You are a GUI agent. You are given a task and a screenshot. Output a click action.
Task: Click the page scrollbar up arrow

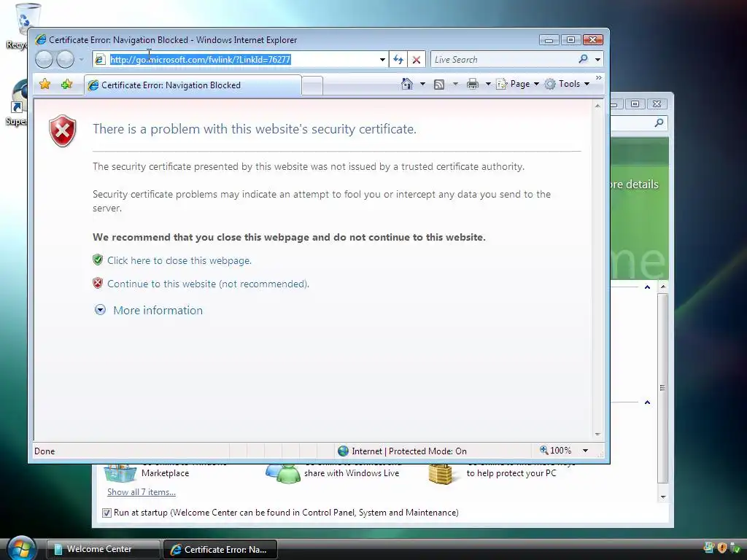[597, 106]
